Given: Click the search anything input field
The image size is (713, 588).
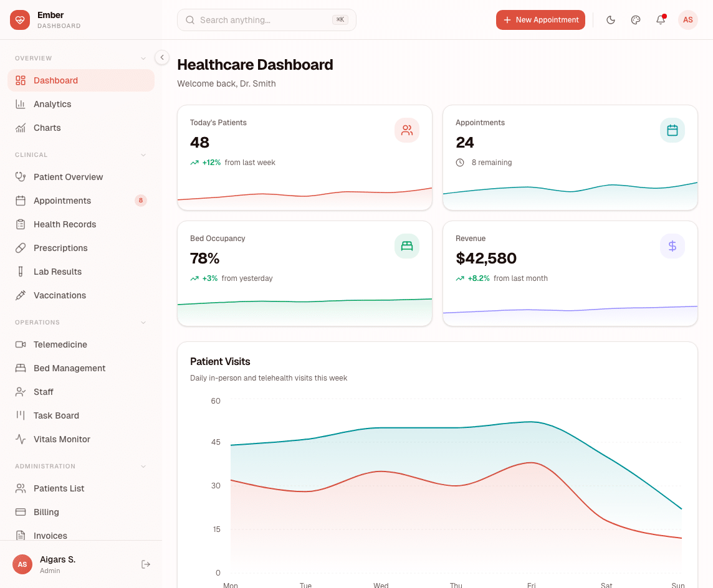Looking at the screenshot, I should click(x=266, y=20).
